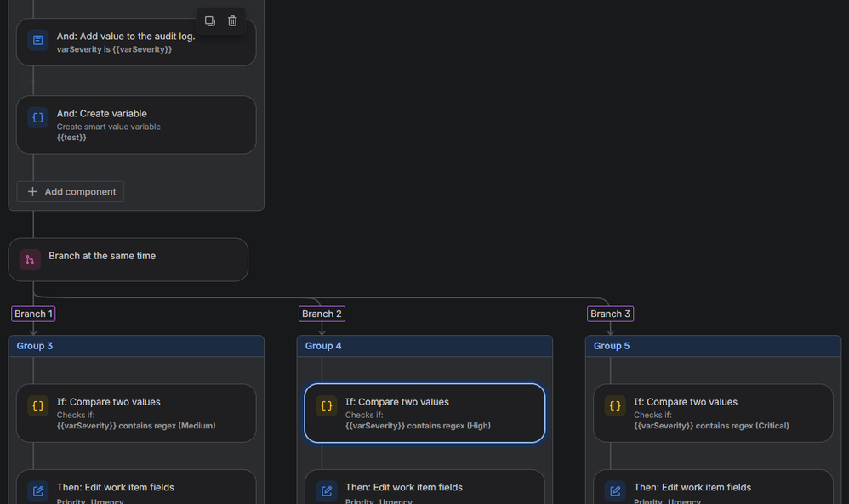Open the Branch at the same time component
Image resolution: width=849 pixels, height=504 pixels.
click(128, 259)
